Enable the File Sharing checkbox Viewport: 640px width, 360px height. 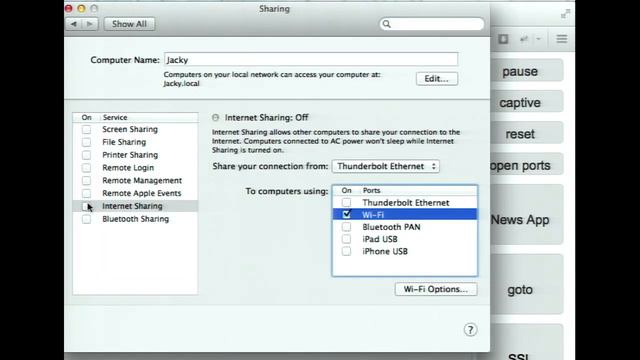click(87, 142)
